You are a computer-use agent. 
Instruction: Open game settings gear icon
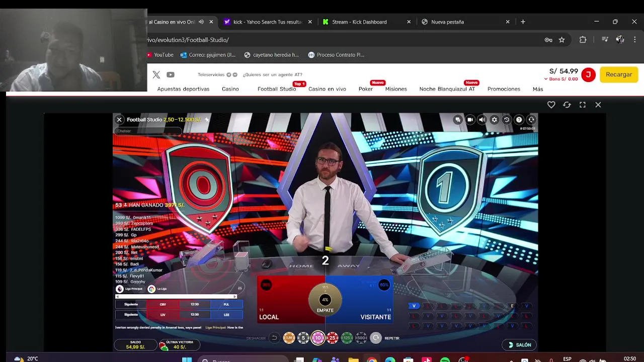pos(494,120)
